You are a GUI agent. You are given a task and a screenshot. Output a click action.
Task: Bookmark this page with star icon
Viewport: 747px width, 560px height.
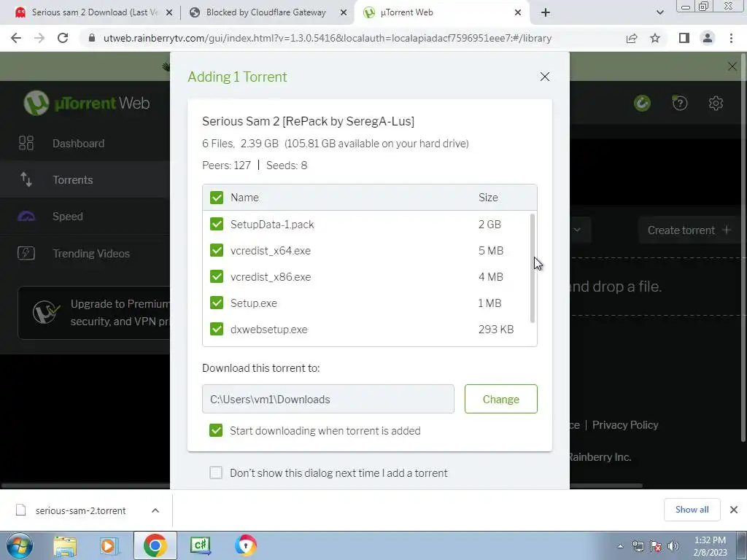point(655,38)
